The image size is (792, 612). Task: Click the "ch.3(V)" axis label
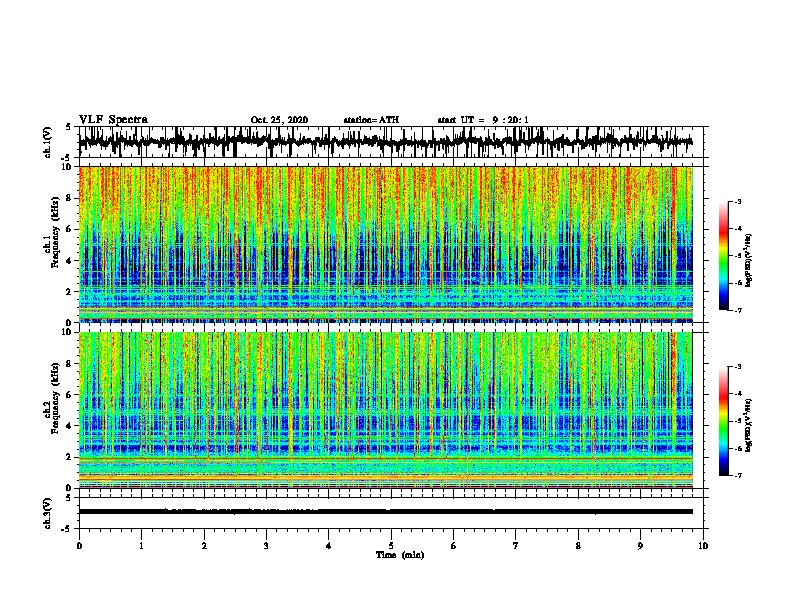48,513
